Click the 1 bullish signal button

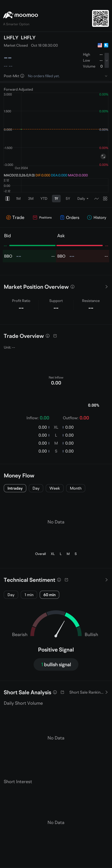point(56,664)
